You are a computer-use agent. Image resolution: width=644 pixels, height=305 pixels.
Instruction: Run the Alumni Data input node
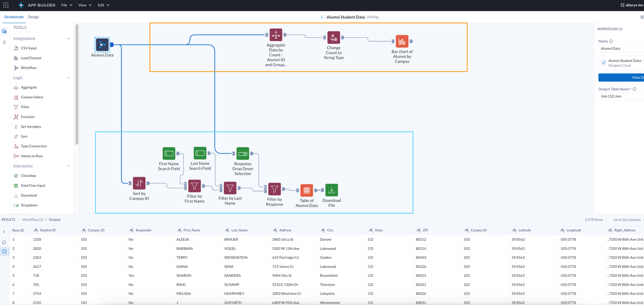[x=102, y=45]
